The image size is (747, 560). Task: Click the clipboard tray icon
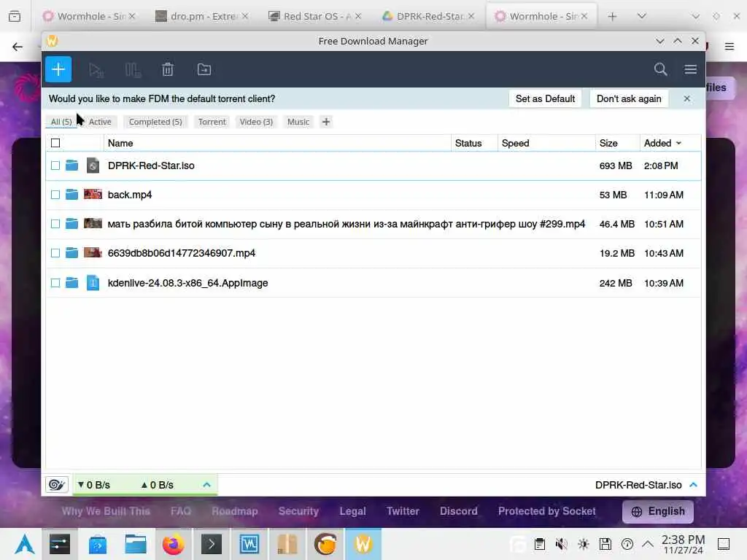pos(540,544)
